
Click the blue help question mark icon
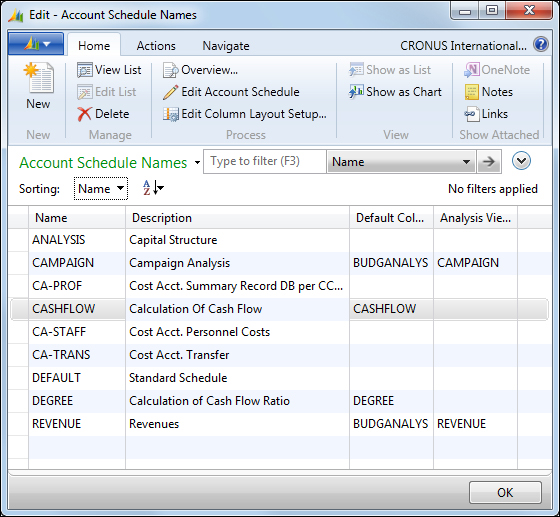[541, 45]
